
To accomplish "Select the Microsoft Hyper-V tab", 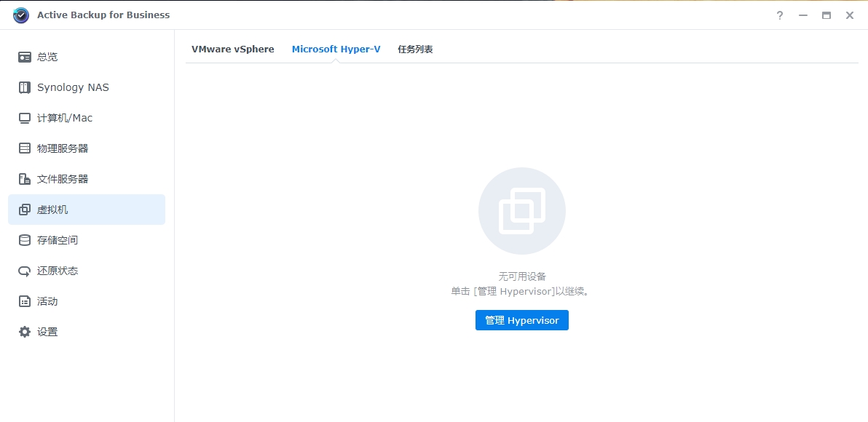I will (336, 49).
